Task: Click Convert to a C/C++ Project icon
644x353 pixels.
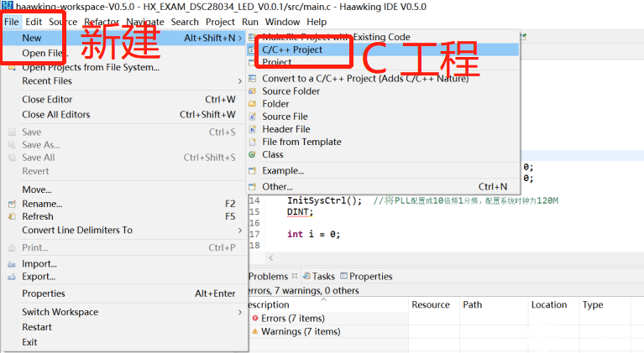Action: [253, 78]
